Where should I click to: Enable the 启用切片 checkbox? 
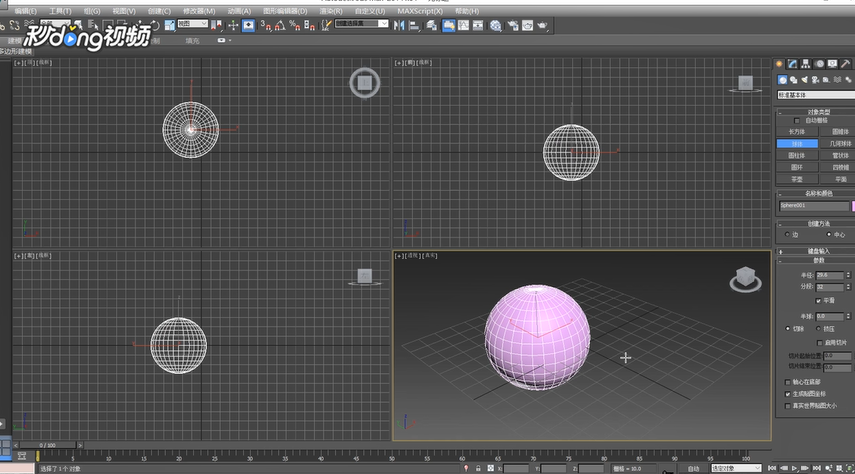(x=819, y=343)
